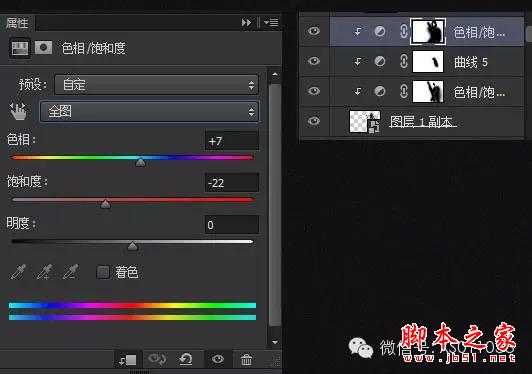Click the clip-to-layer button at panel bottom

128,360
